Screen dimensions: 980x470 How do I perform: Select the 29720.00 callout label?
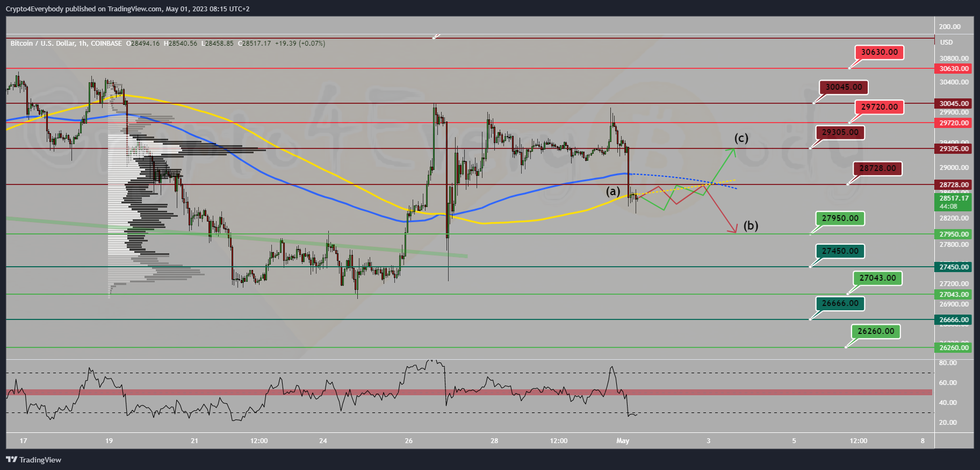click(880, 107)
